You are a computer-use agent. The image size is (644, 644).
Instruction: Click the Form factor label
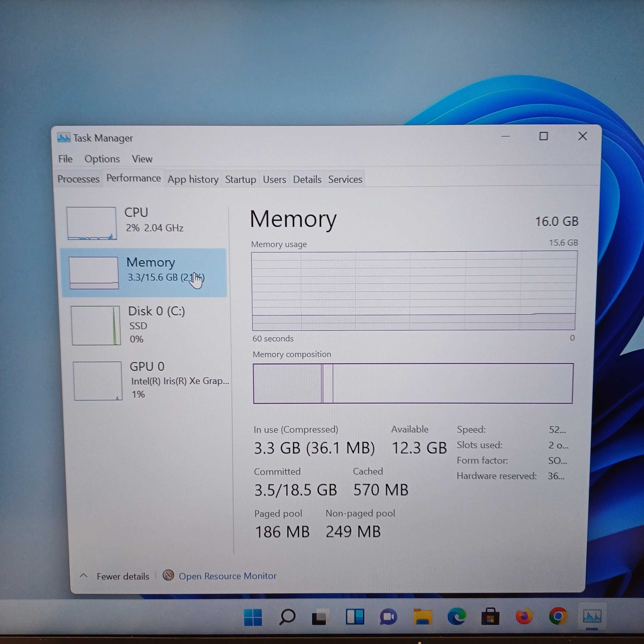pos(482,460)
